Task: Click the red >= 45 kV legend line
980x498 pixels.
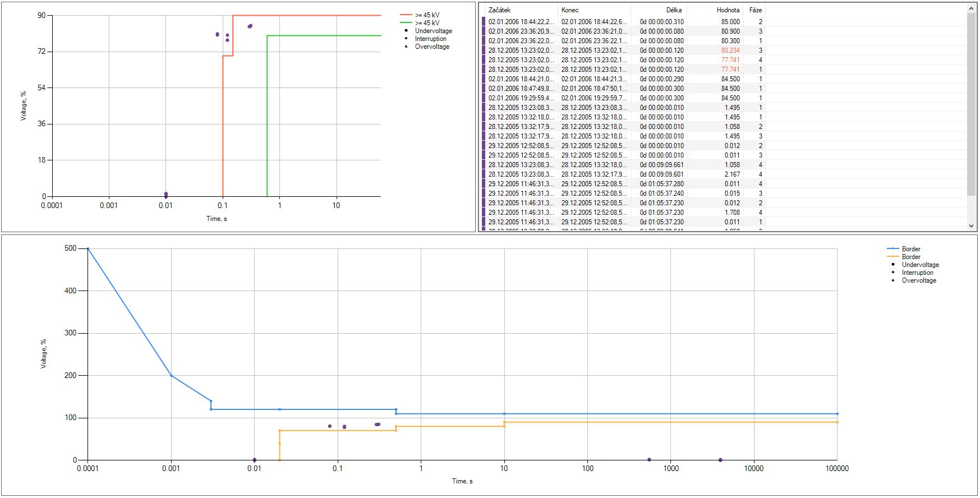Action: point(406,15)
